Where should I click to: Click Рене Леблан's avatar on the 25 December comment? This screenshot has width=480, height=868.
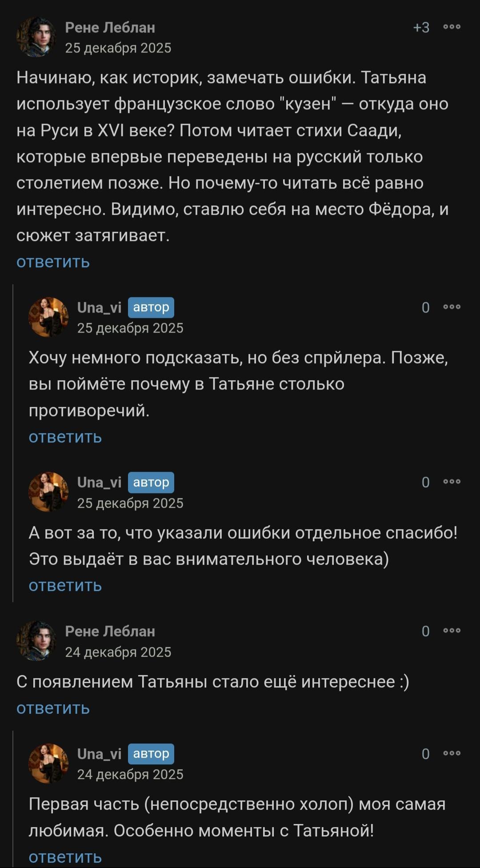coord(36,37)
